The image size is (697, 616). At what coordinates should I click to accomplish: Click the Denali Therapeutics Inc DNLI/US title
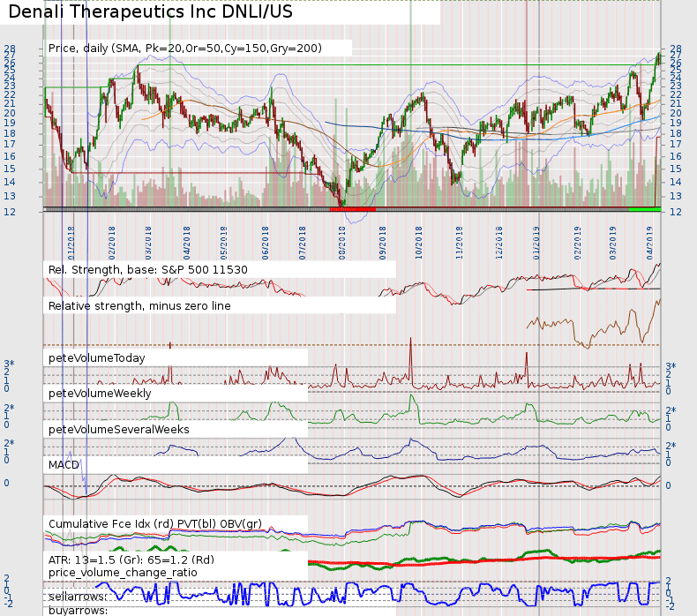150,11
